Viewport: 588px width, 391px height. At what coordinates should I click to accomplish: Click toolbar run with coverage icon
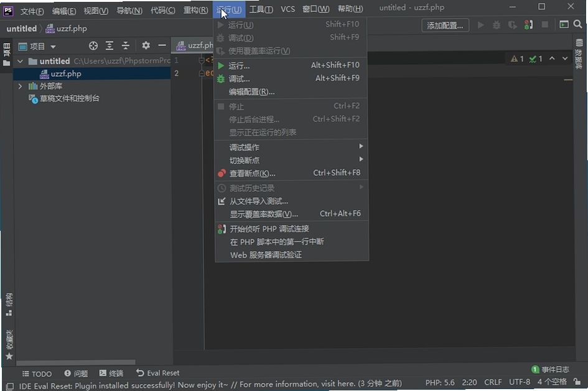512,25
